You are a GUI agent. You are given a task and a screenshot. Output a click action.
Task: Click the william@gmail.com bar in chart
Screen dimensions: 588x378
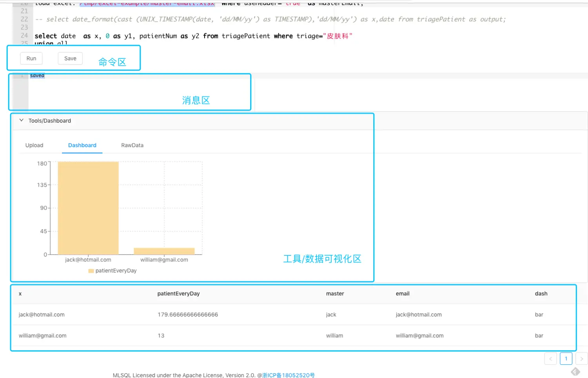[164, 251]
